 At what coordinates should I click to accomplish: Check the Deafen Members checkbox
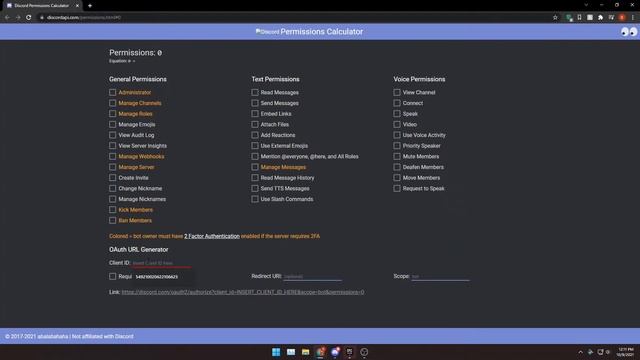[x=397, y=167]
